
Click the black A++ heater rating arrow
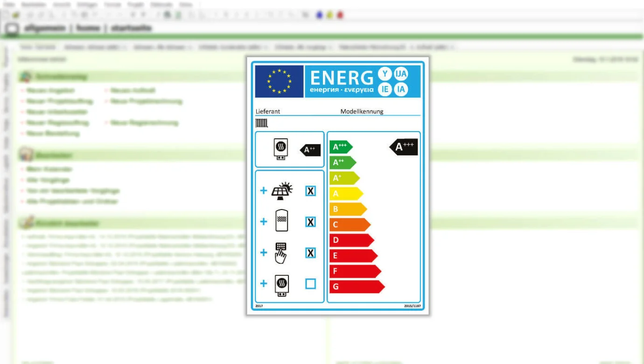coord(310,150)
